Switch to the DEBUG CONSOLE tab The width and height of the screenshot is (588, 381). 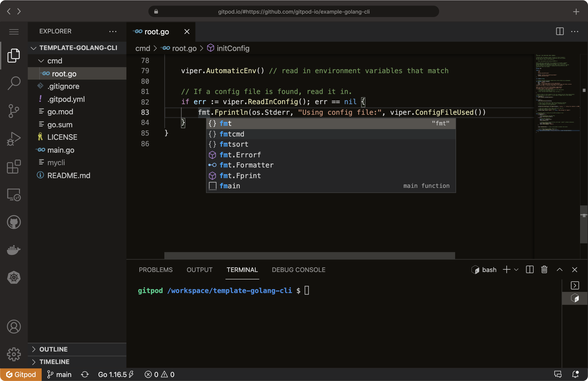(298, 269)
